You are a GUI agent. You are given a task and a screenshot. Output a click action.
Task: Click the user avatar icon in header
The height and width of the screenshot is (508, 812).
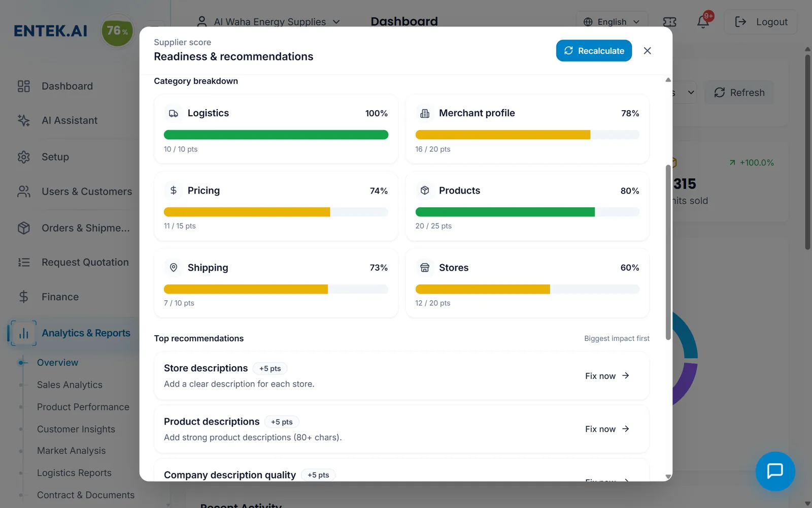tap(202, 22)
